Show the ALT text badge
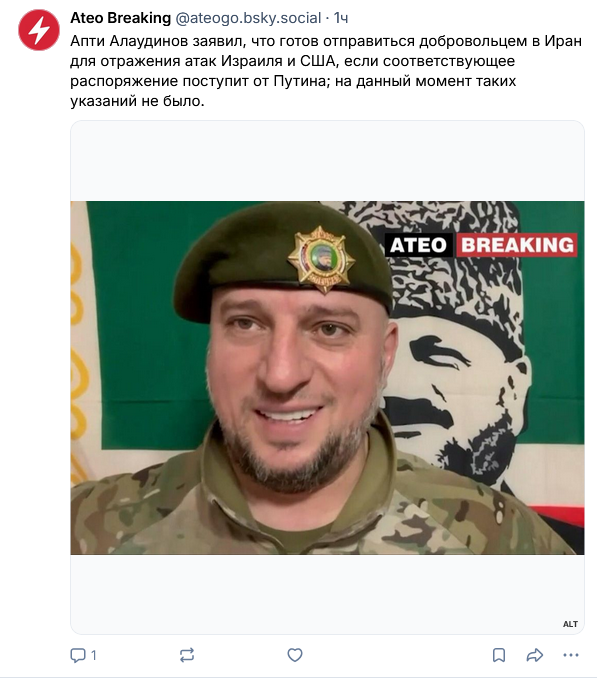The width and height of the screenshot is (597, 681). (x=570, y=624)
